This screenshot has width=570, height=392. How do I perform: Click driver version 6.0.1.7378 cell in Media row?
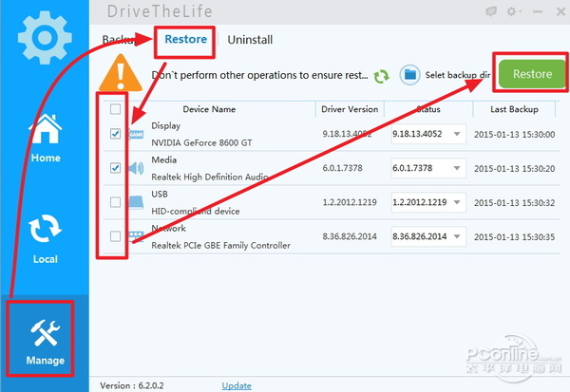(x=342, y=168)
